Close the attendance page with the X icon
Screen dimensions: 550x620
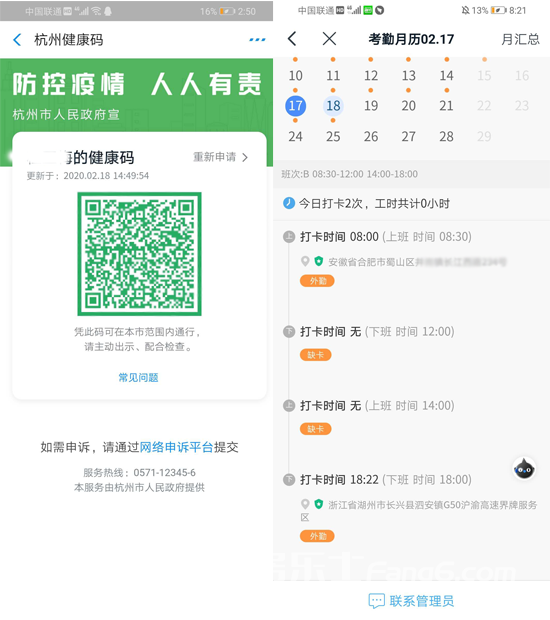click(x=329, y=39)
